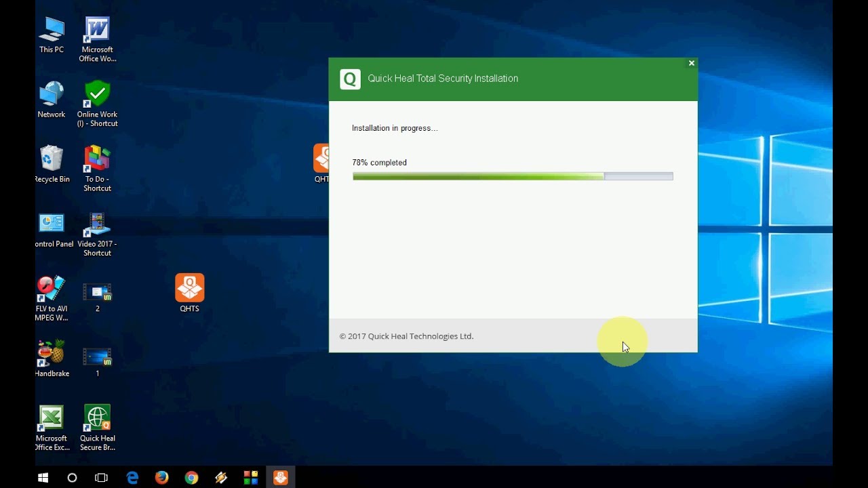Click the installation progress bar
The image size is (868, 488).
(x=513, y=176)
